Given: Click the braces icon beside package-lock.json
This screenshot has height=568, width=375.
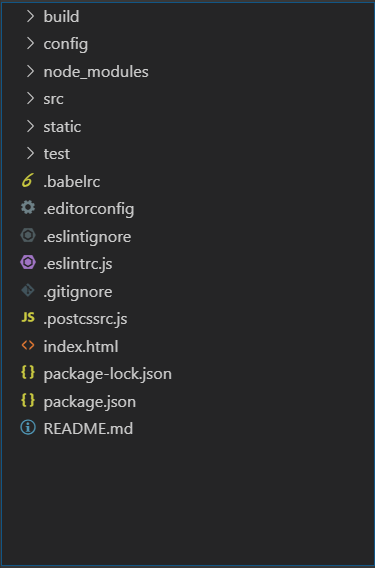Looking at the screenshot, I should pyautogui.click(x=28, y=372).
